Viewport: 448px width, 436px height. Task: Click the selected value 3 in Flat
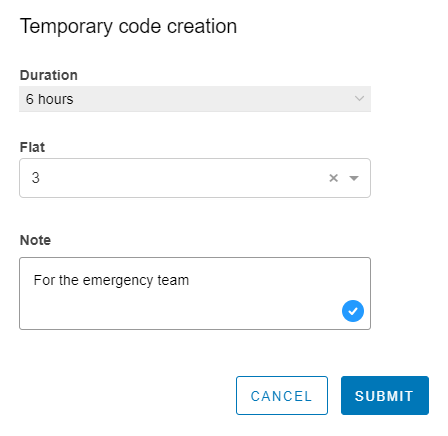coord(36,178)
